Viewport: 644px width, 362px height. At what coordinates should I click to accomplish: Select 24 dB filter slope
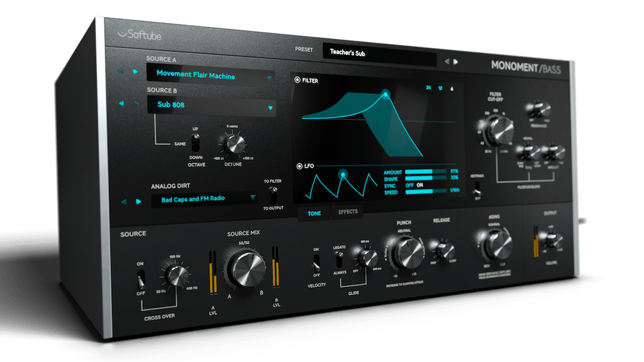tap(429, 88)
